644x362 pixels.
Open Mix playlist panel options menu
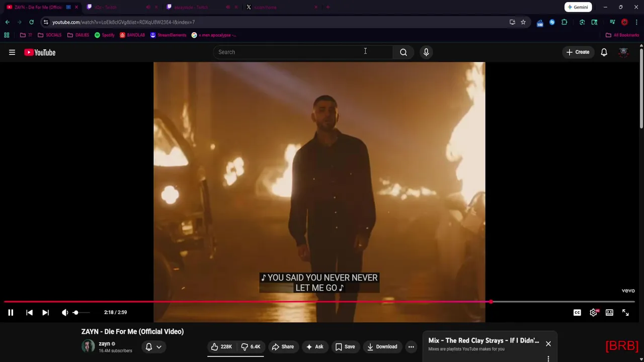[x=548, y=358]
